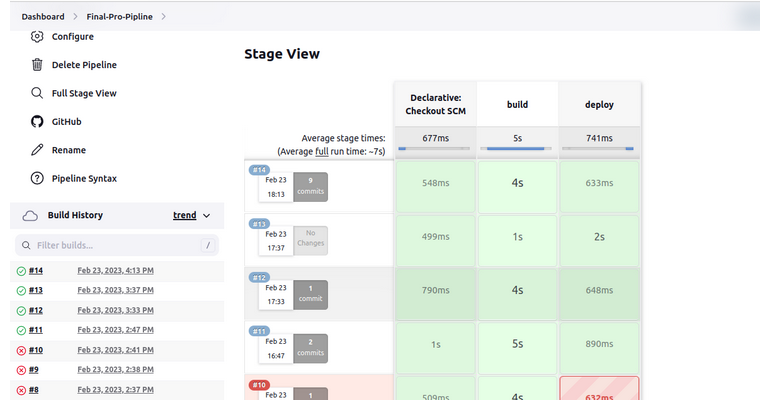Click the search icon in Filter builds
Image resolution: width=760 pixels, height=408 pixels.
pos(26,245)
